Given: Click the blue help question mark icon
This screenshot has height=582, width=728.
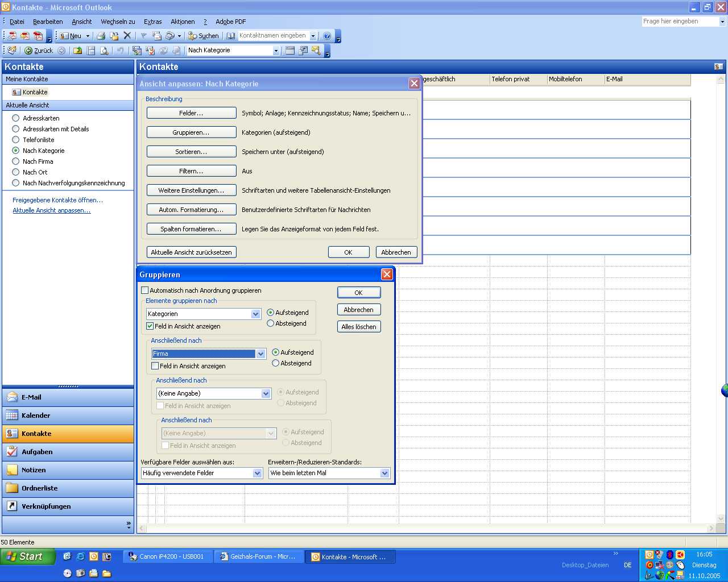Looking at the screenshot, I should (x=327, y=36).
